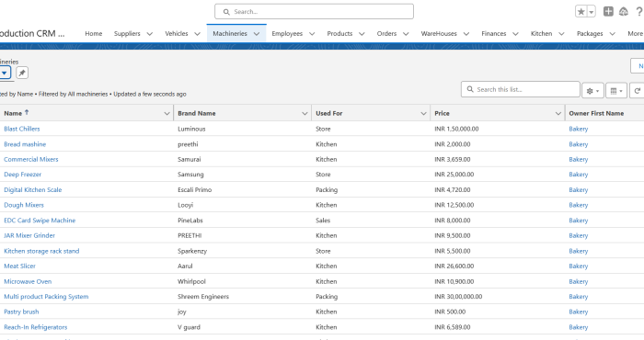Screen dimensions: 644x340
Task: Expand the Finances tab menu
Action: point(515,34)
